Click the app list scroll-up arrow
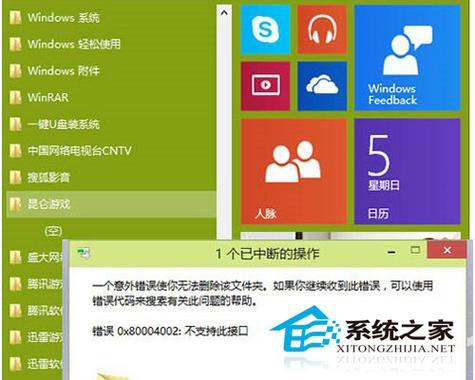 coord(224,13)
